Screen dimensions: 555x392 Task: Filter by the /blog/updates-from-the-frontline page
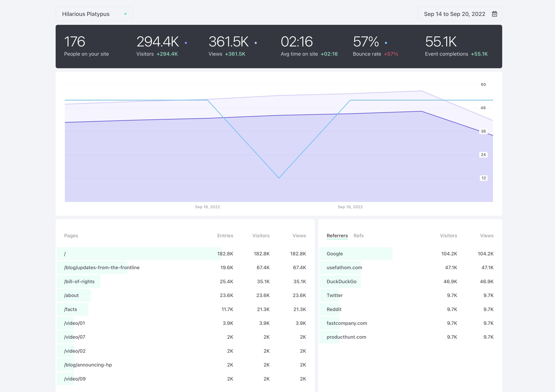pyautogui.click(x=102, y=268)
